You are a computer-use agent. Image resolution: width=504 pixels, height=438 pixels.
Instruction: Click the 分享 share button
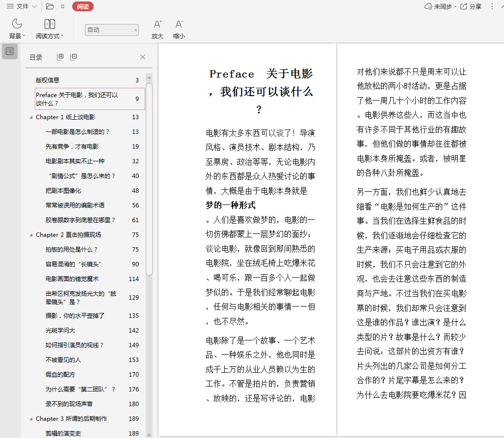[x=470, y=6]
